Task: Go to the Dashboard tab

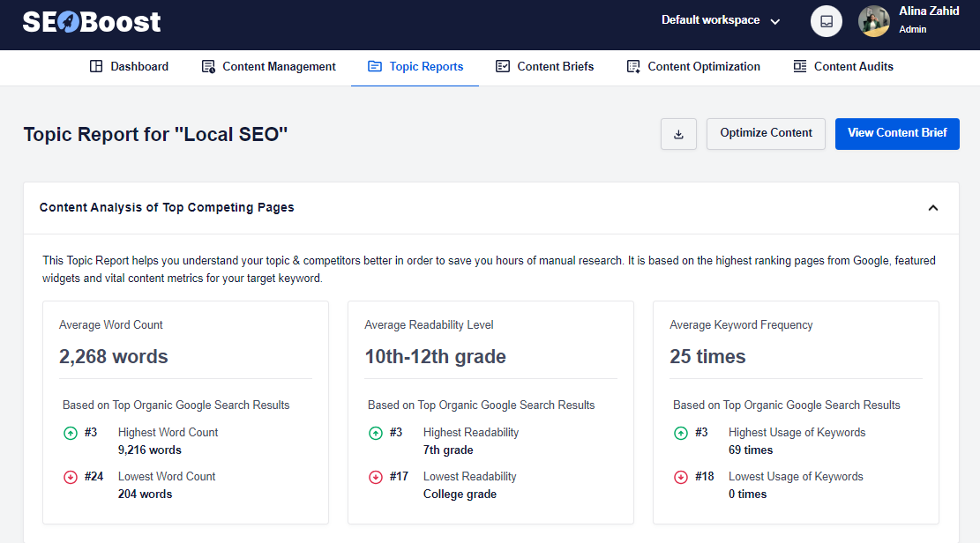Action: click(x=130, y=66)
